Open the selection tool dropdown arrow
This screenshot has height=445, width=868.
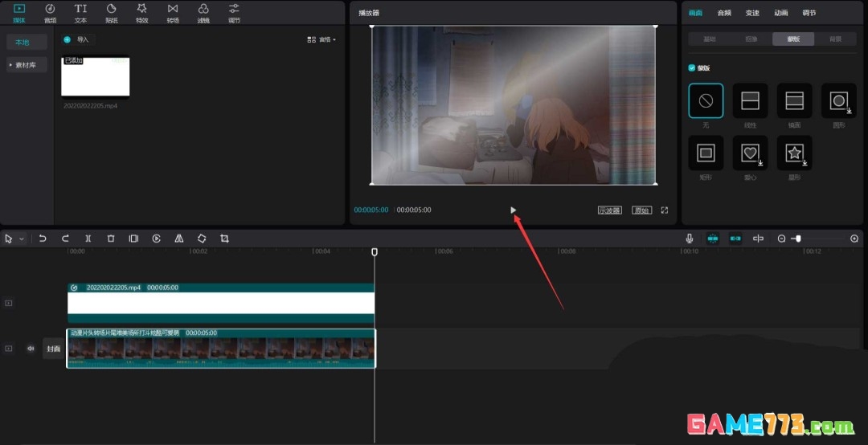[x=22, y=239]
